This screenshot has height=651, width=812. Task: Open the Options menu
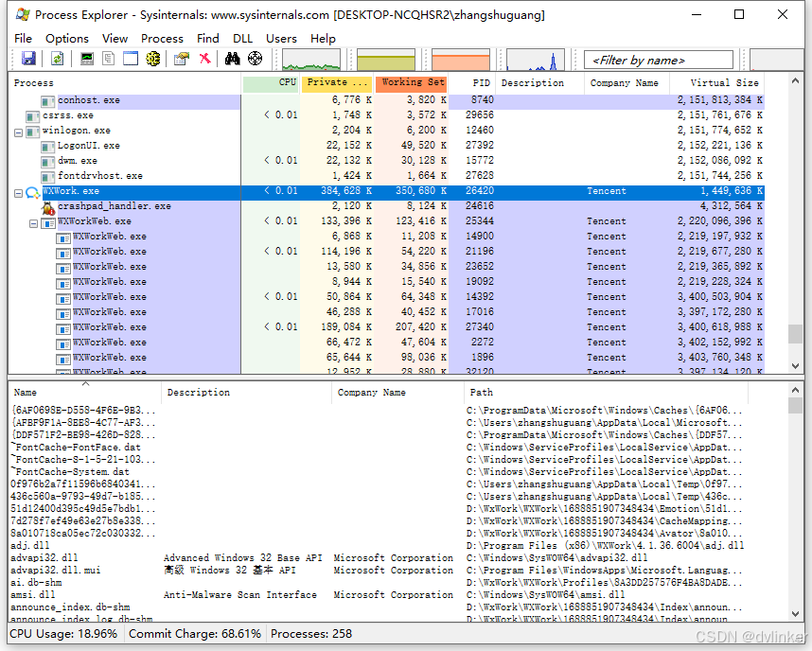pyautogui.click(x=67, y=39)
